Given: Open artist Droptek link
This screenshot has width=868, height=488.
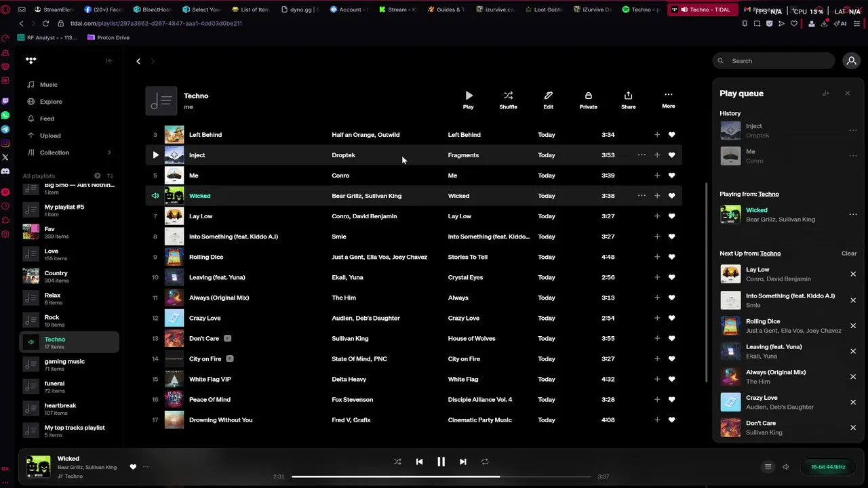Looking at the screenshot, I should click(343, 155).
